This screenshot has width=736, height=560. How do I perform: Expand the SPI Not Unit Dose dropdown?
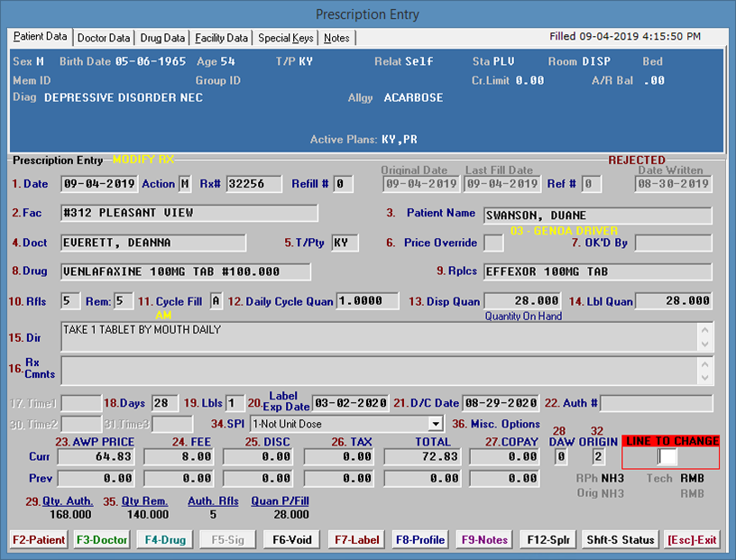(x=436, y=424)
